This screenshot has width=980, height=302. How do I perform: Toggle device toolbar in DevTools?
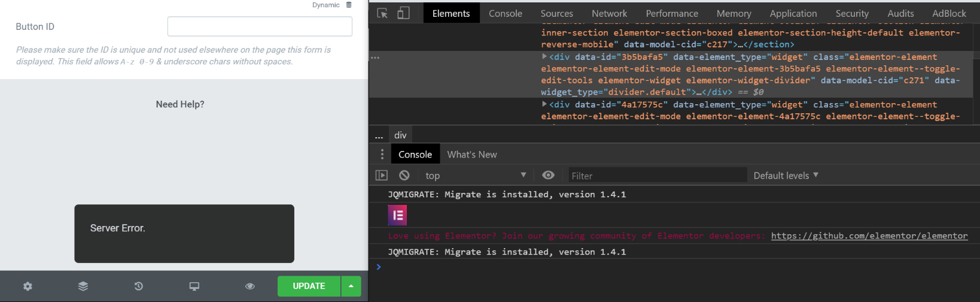404,13
